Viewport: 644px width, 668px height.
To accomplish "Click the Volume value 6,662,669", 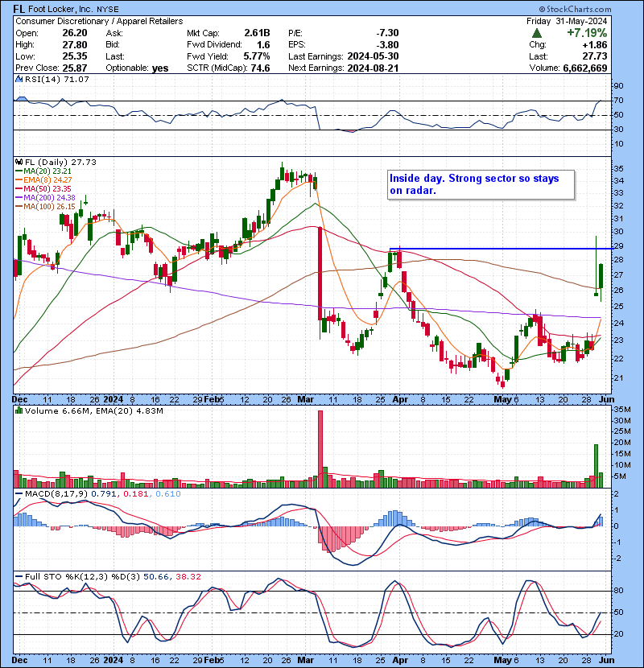I will pos(584,68).
